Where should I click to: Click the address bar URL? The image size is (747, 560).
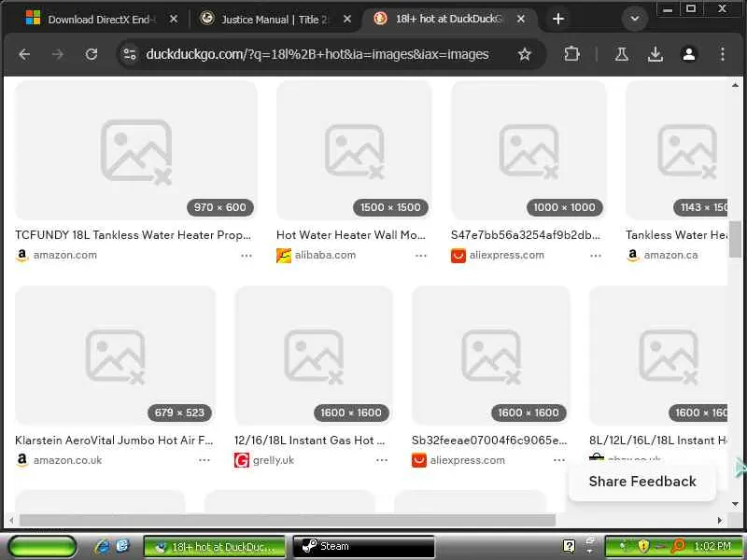317,54
